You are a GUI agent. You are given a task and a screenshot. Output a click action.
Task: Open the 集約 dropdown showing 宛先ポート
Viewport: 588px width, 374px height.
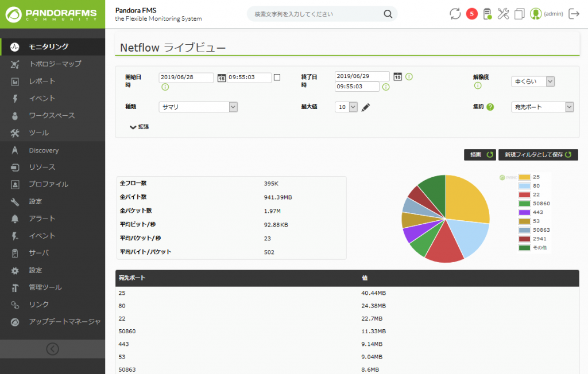[542, 106]
